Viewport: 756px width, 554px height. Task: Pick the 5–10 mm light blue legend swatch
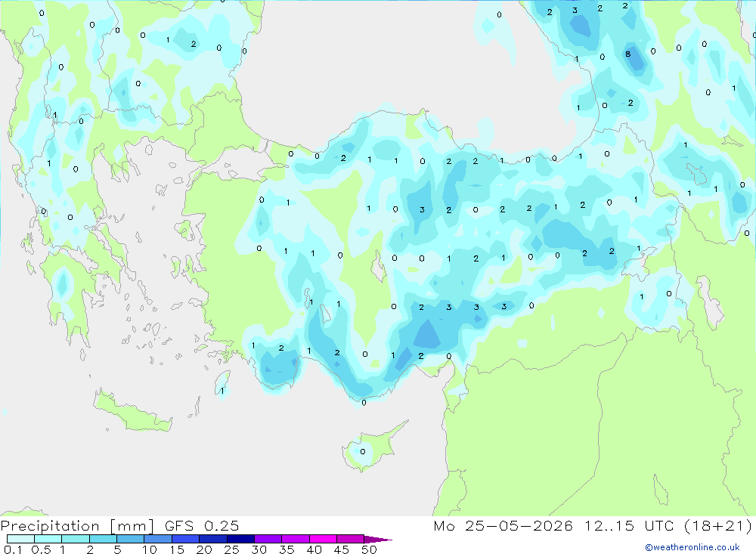(130, 539)
